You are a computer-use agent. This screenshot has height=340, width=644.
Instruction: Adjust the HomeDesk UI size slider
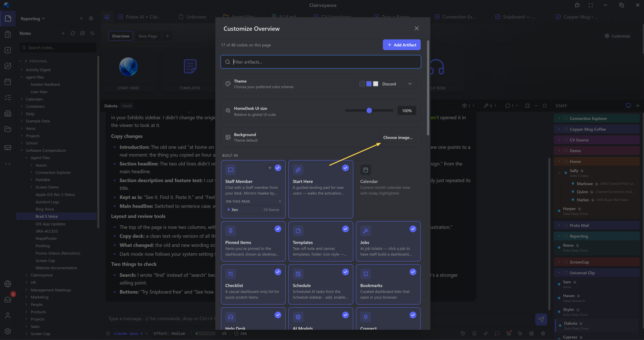(369, 111)
